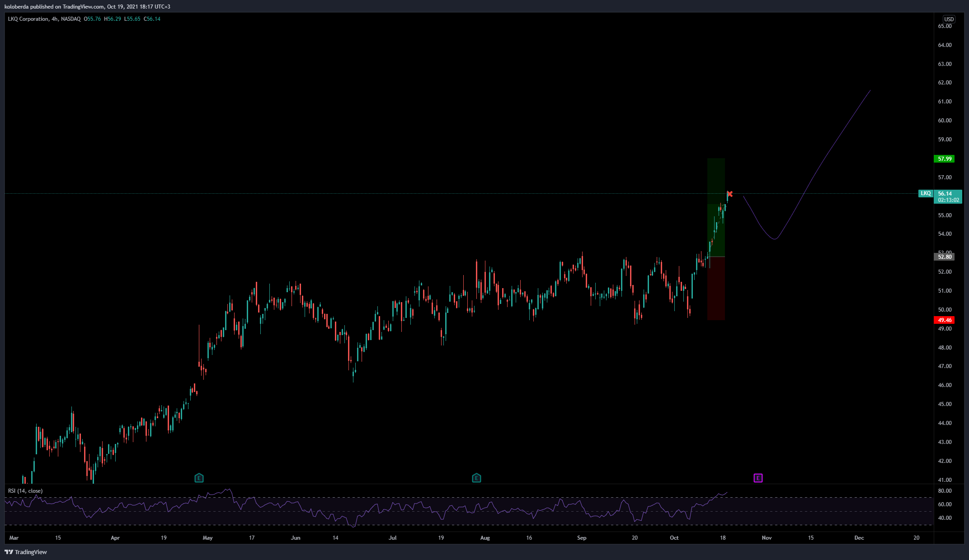Click the gray 52.80 entry price label
Image resolution: width=969 pixels, height=560 pixels.
click(945, 257)
